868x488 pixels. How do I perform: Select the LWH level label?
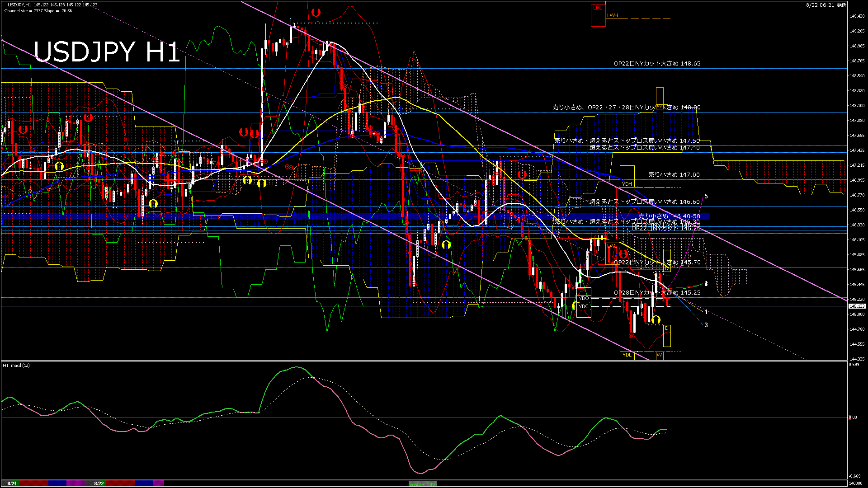[x=612, y=15]
